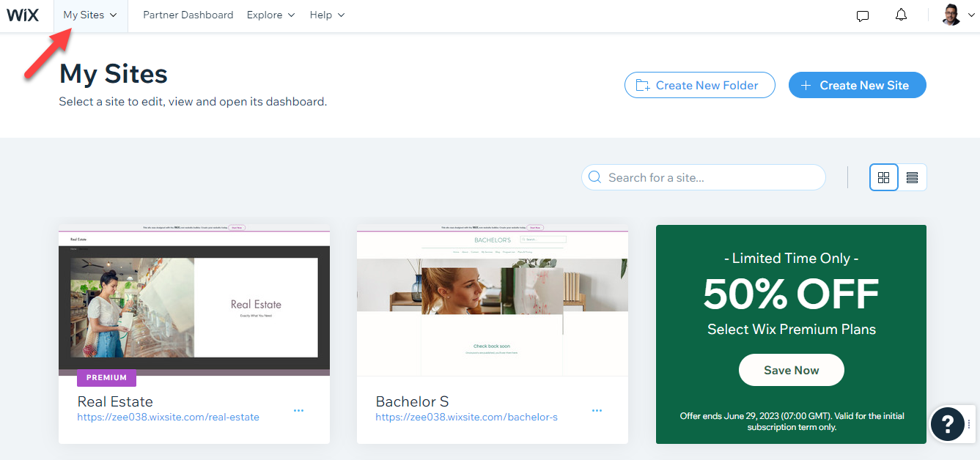This screenshot has width=980, height=460.
Task: Open the notifications bell
Action: 902,15
